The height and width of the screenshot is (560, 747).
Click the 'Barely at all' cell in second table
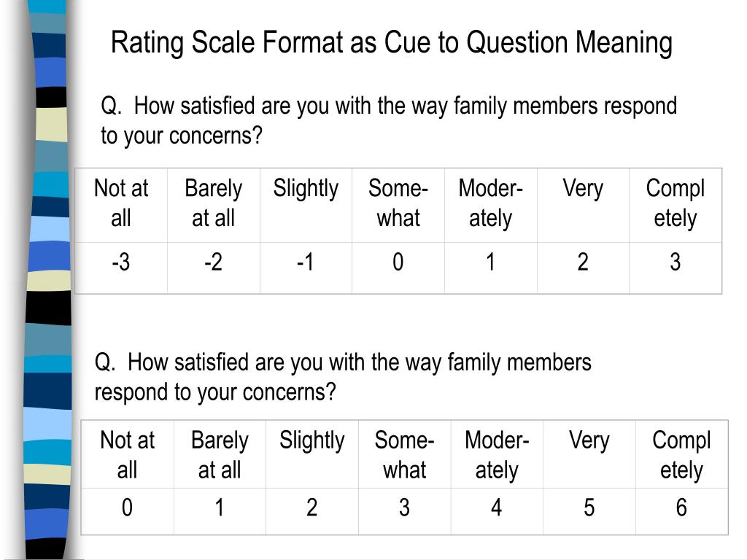220,454
